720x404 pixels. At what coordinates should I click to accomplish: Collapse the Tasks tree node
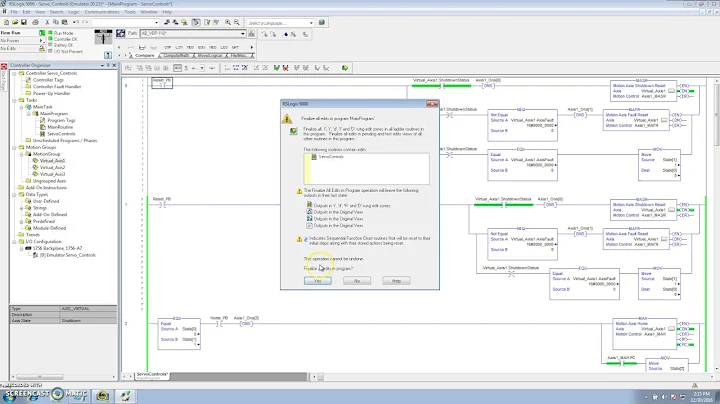(x=14, y=100)
